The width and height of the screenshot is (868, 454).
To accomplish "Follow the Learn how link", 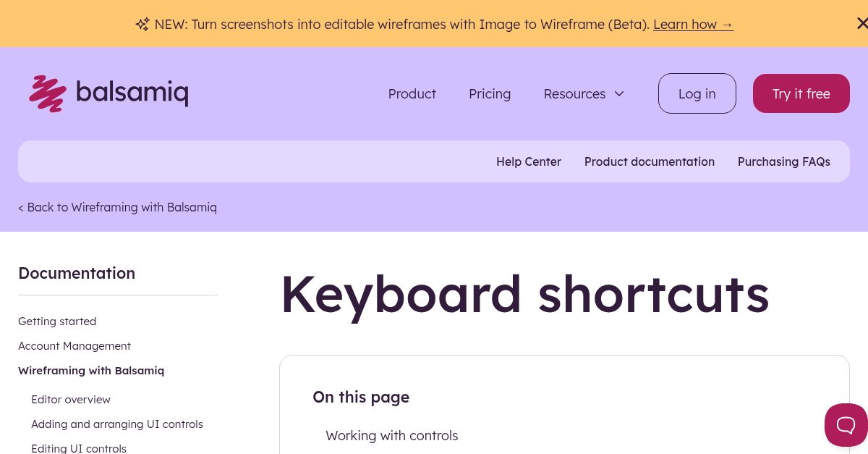I will click(693, 24).
